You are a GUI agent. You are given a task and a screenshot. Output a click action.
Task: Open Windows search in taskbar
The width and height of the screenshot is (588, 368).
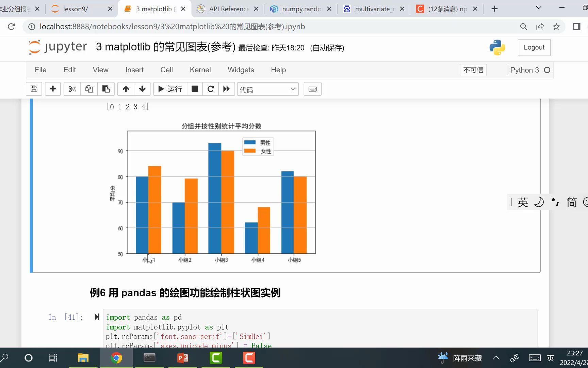coord(5,358)
